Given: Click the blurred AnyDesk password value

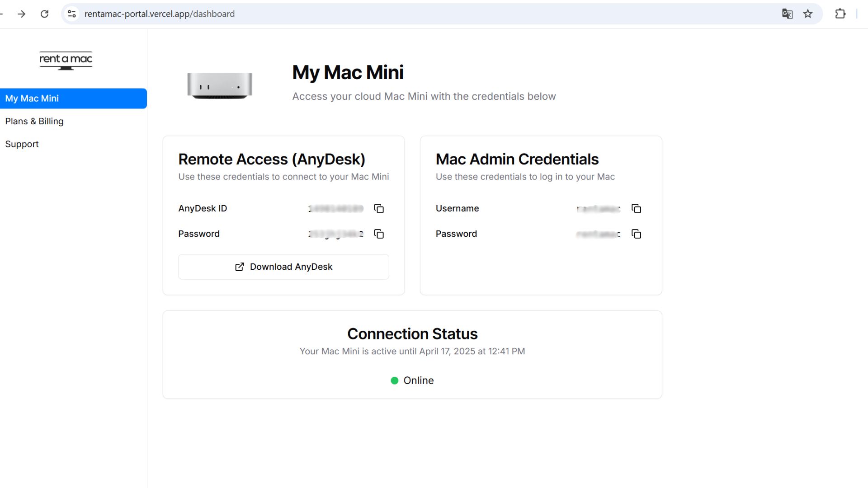Looking at the screenshot, I should pos(336,234).
